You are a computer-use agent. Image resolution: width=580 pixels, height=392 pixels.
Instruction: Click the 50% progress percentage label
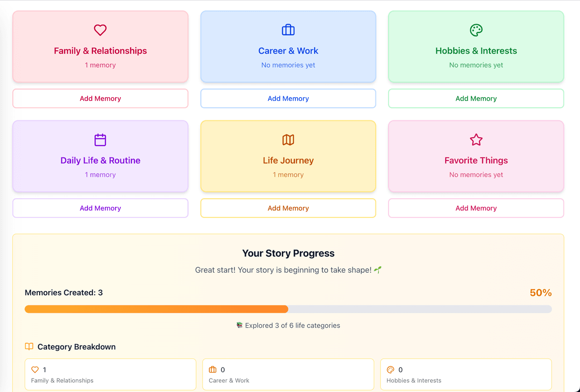pos(540,292)
